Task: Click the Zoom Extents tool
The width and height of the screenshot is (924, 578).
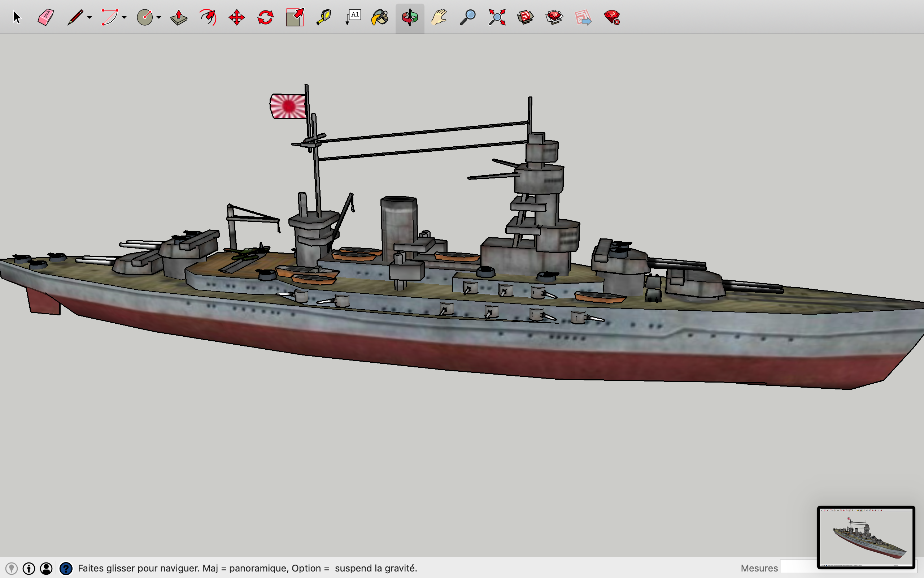Action: 497,18
